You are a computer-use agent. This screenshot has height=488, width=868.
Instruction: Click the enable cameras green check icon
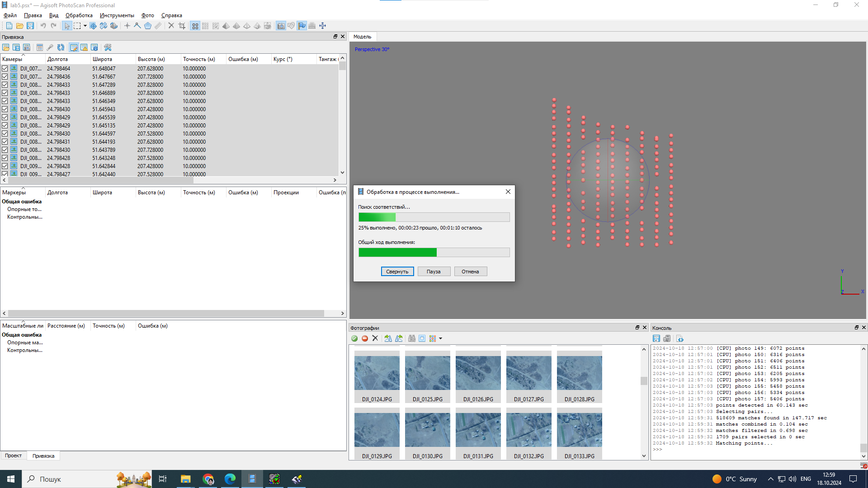pyautogui.click(x=354, y=338)
